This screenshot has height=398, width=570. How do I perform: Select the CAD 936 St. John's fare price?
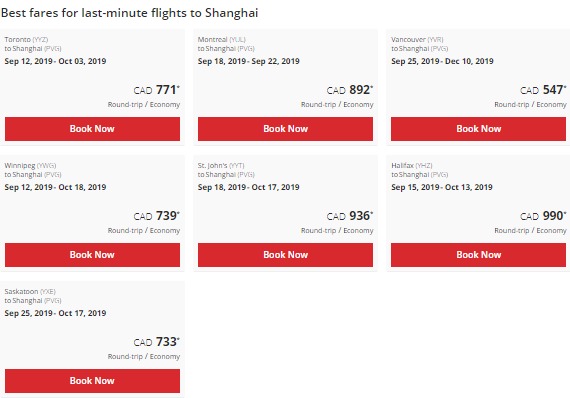click(350, 216)
